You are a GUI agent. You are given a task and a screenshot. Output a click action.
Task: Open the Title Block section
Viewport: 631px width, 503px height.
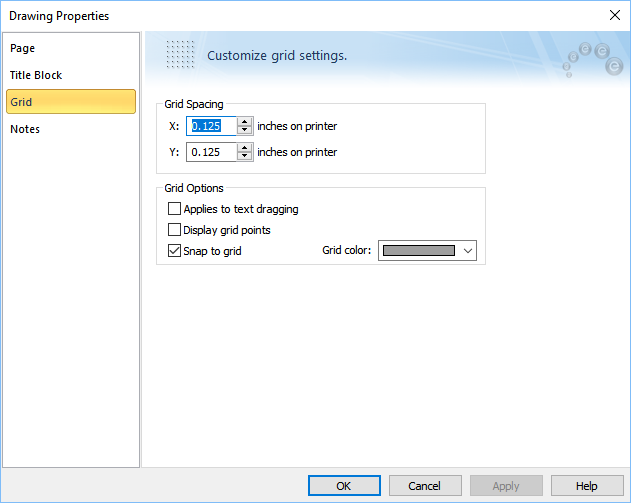[36, 75]
